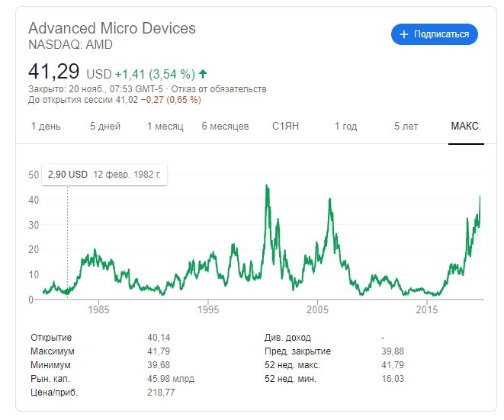504x420 pixels.
Task: Open the 1 год chart tab
Action: (345, 127)
